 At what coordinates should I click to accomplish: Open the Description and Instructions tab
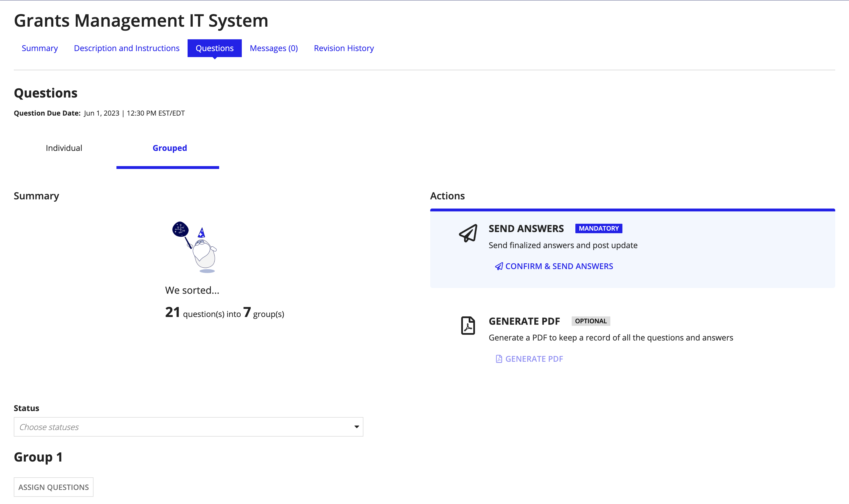click(x=126, y=48)
